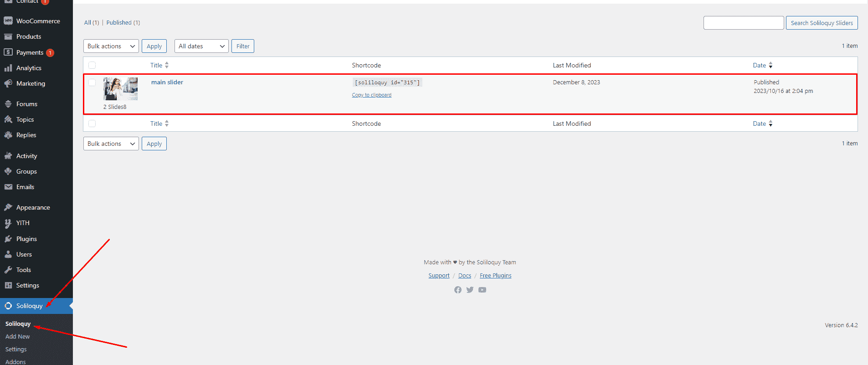Open the top Bulk actions dropdown
868x365 pixels.
(111, 46)
